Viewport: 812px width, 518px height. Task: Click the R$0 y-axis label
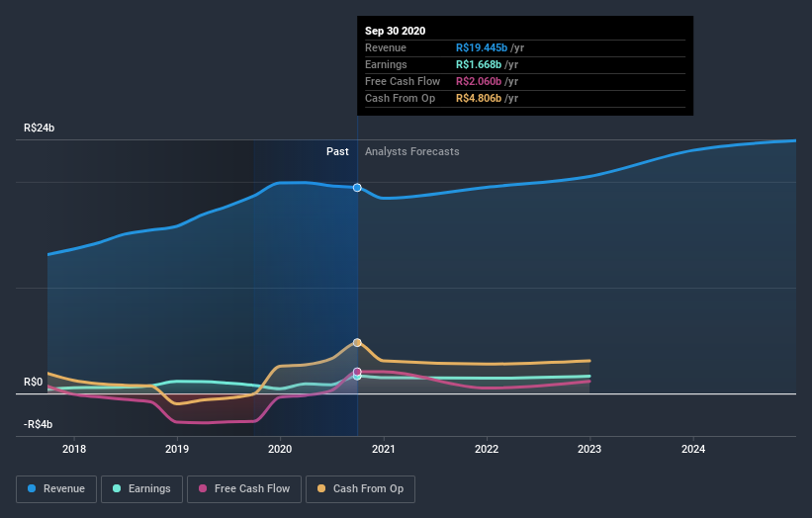(x=34, y=382)
